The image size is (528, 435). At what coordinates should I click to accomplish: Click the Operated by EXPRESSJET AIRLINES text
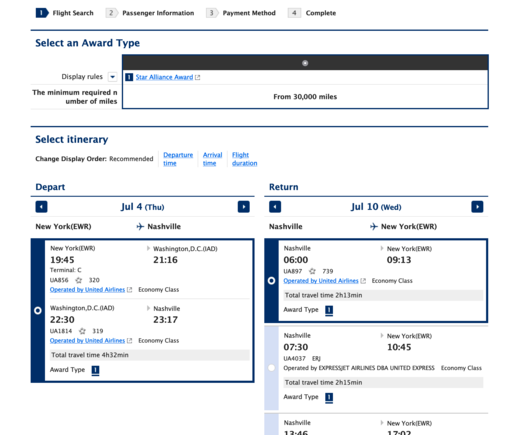[359, 368]
